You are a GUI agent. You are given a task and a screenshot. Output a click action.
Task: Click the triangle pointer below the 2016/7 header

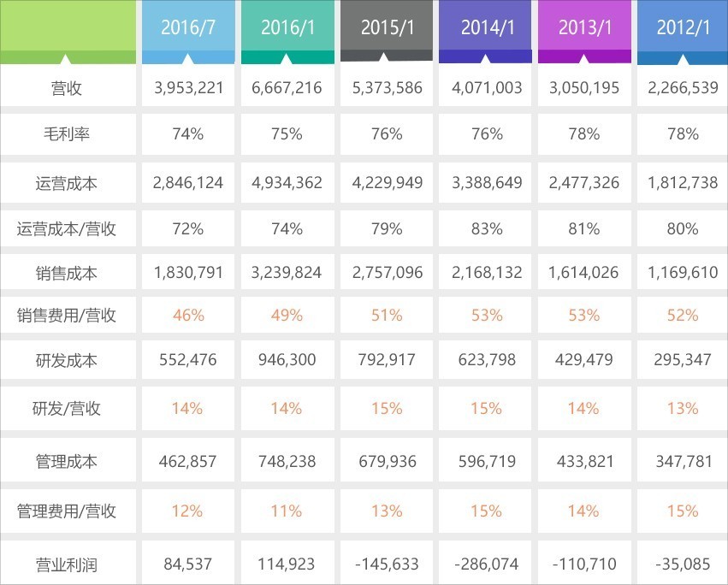188,60
